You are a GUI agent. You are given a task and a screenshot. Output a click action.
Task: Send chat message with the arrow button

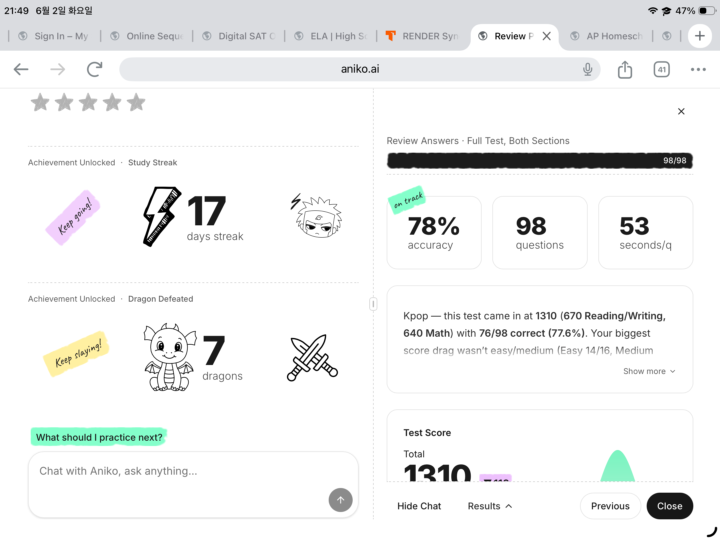pyautogui.click(x=340, y=500)
